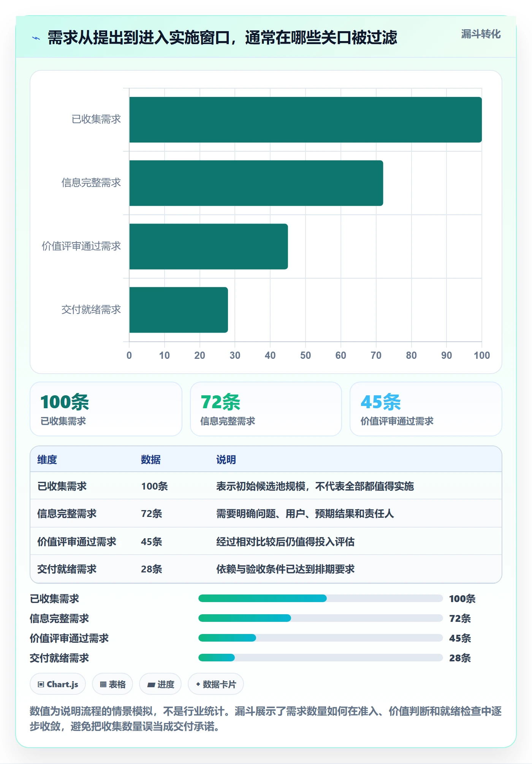Click the 45条 value beside the progress bar
The width and height of the screenshot is (532, 764).
[x=460, y=638]
